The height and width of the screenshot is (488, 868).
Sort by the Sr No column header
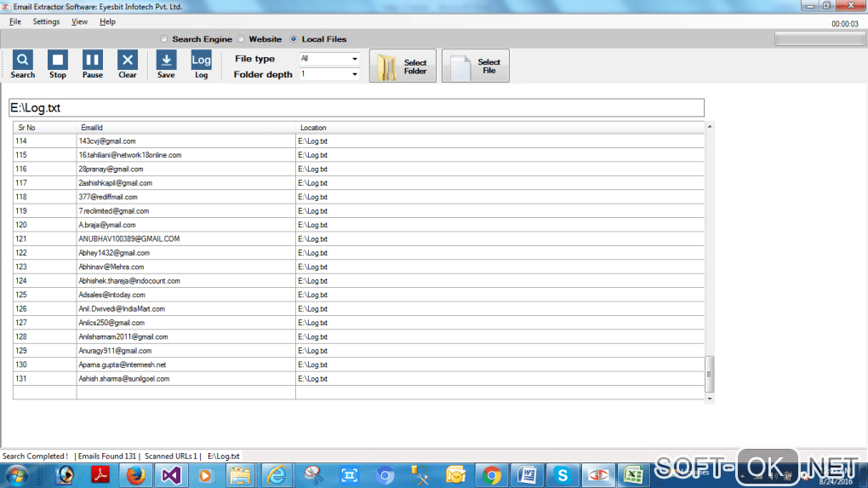pos(44,128)
